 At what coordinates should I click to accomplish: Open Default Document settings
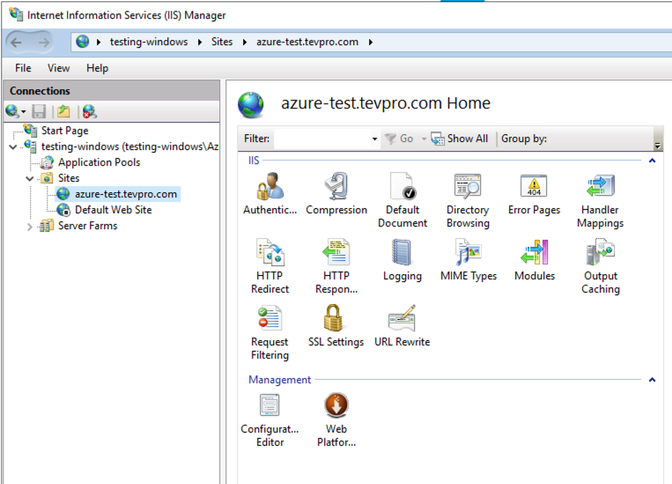[402, 200]
